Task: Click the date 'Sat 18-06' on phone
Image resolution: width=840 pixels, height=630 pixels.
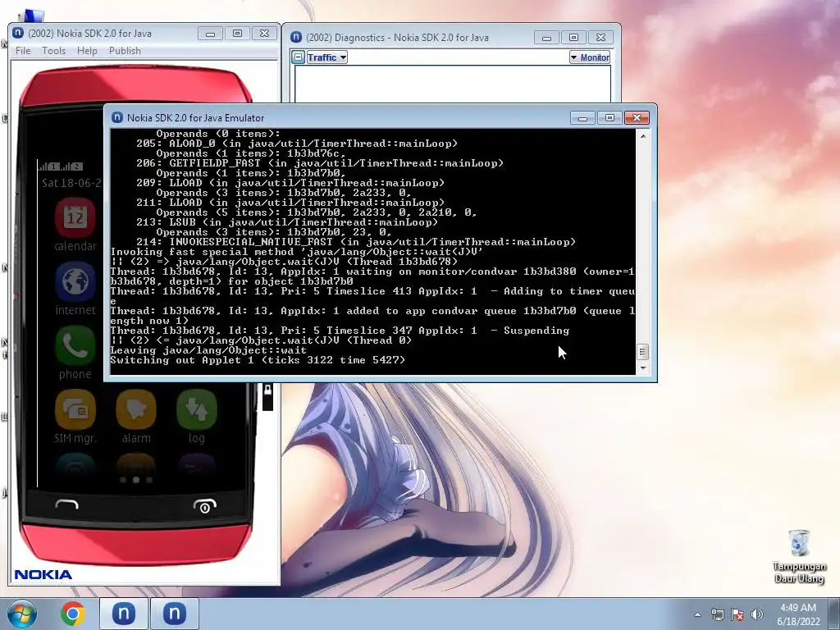Action: click(x=72, y=183)
